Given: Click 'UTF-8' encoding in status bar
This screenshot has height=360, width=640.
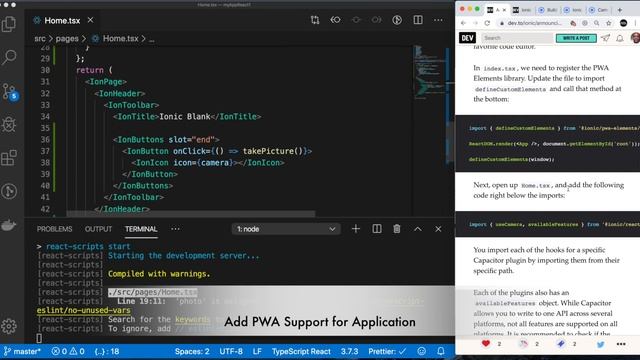Looking at the screenshot, I should [231, 351].
